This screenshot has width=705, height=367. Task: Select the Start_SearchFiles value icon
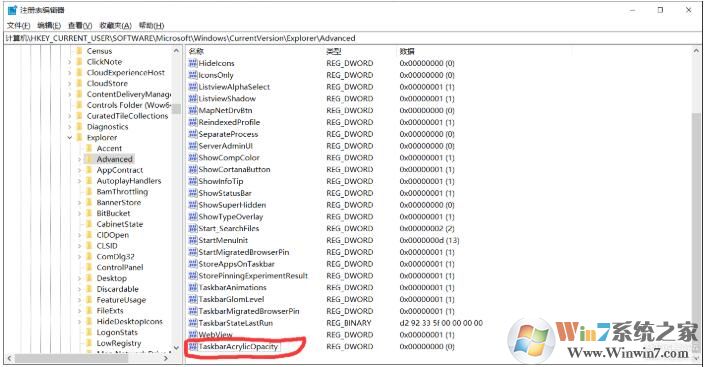[193, 228]
